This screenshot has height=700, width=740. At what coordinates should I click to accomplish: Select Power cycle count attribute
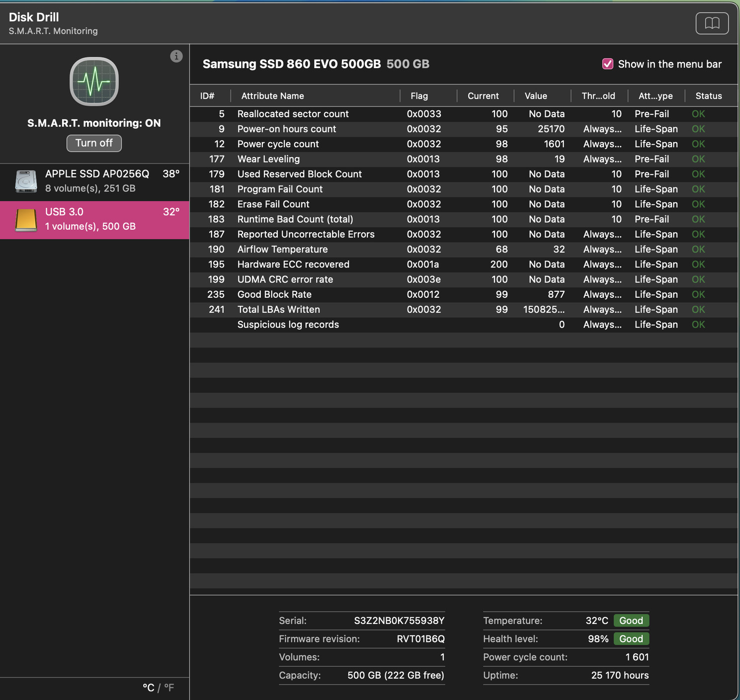[463, 144]
